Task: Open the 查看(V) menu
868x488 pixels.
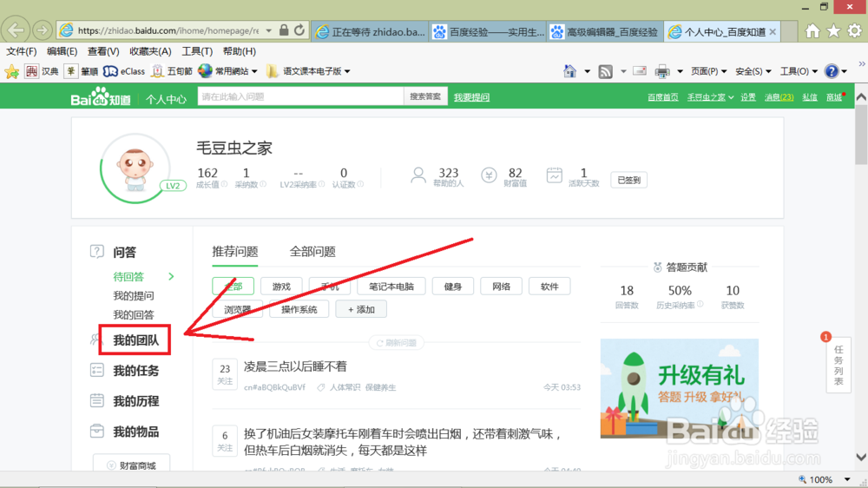Action: (x=103, y=51)
